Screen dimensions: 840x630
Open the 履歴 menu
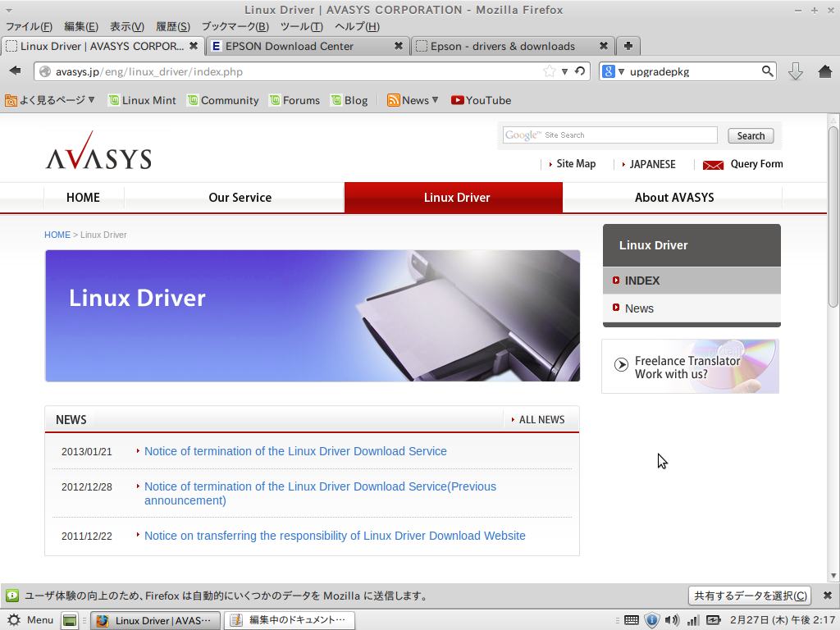tap(173, 27)
